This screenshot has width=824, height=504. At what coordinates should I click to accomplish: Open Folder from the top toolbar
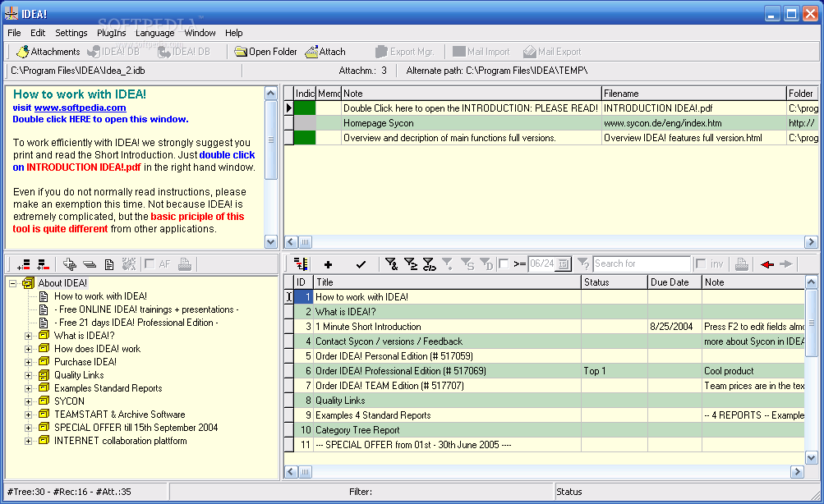click(x=265, y=52)
